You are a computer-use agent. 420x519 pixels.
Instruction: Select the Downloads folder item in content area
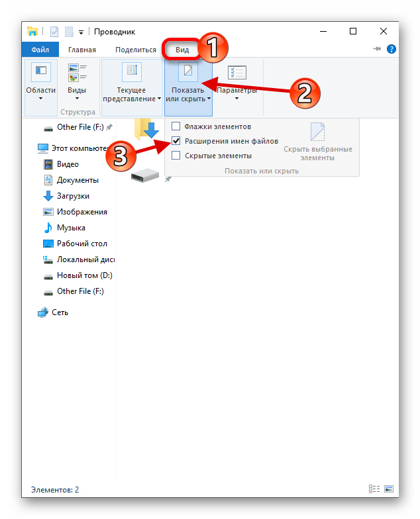click(x=147, y=129)
